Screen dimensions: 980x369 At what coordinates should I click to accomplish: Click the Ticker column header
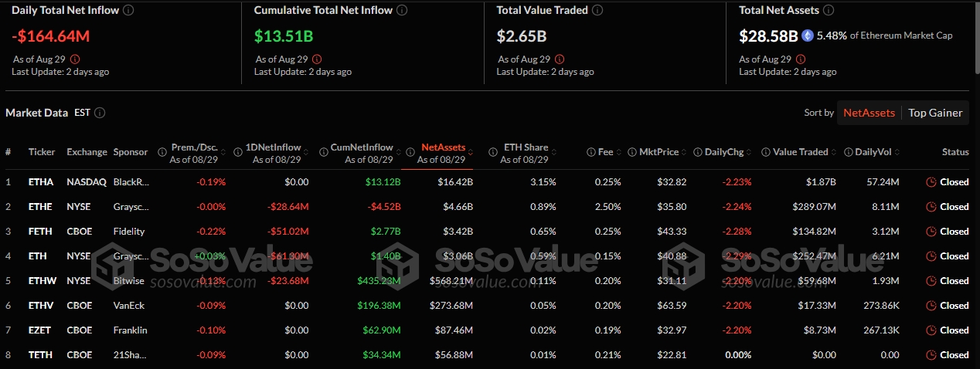(42, 152)
